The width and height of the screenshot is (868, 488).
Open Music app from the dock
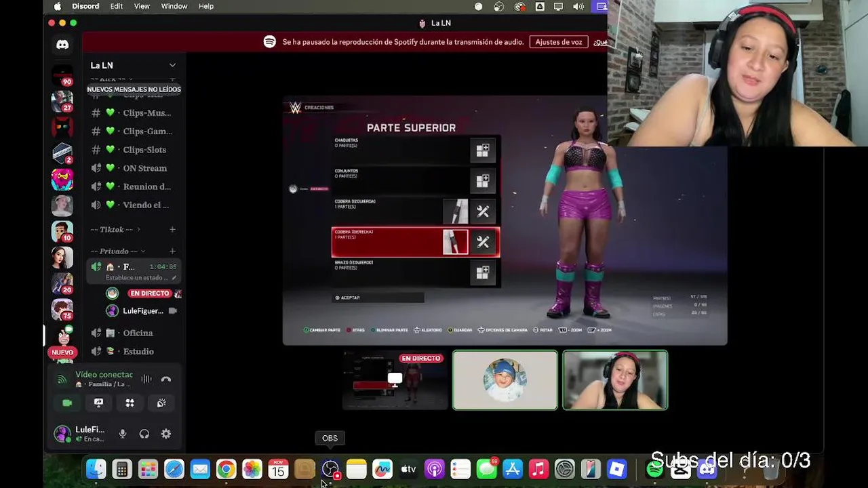click(x=538, y=469)
